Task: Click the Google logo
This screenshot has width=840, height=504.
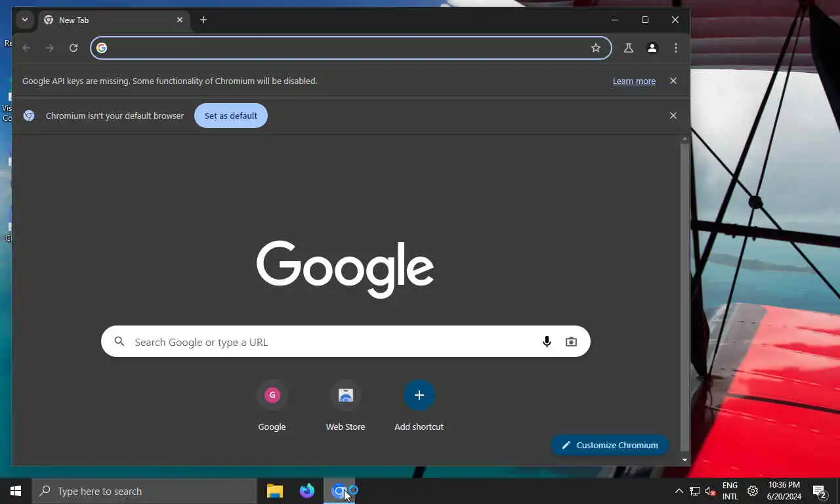Action: click(x=345, y=268)
